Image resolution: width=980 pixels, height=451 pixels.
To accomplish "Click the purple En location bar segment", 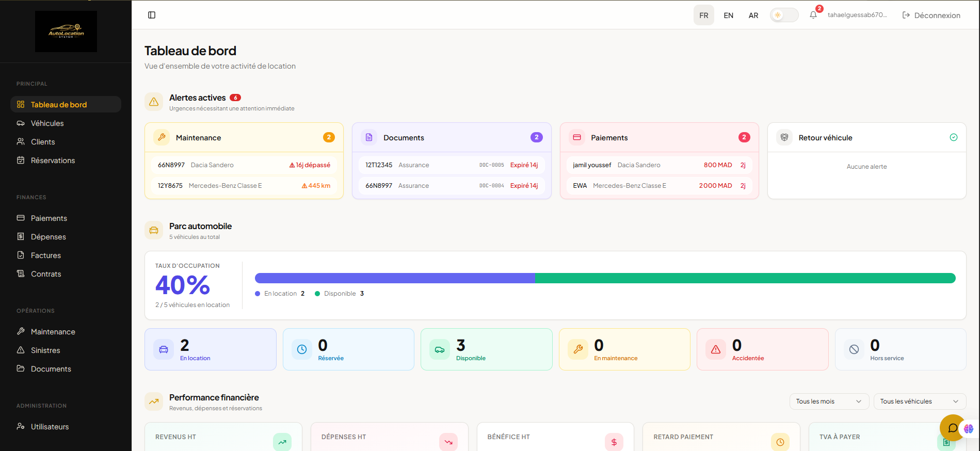I will (395, 278).
